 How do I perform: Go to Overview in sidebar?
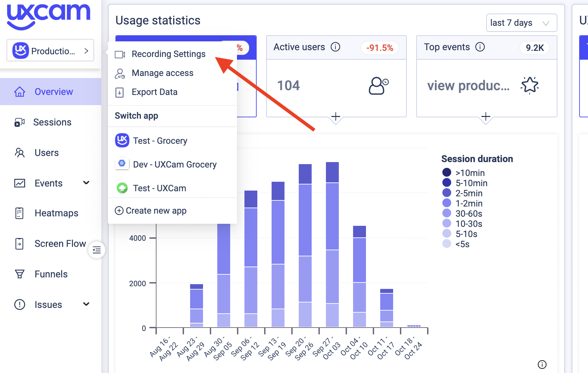pos(51,92)
